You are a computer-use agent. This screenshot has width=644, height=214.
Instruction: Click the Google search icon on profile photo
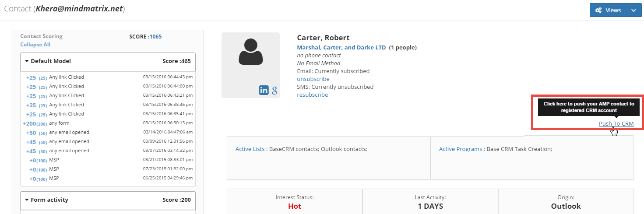[x=274, y=91]
